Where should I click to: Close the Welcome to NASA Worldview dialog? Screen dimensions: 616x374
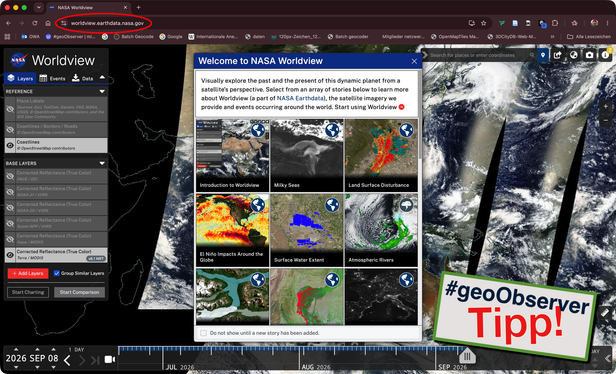click(414, 61)
